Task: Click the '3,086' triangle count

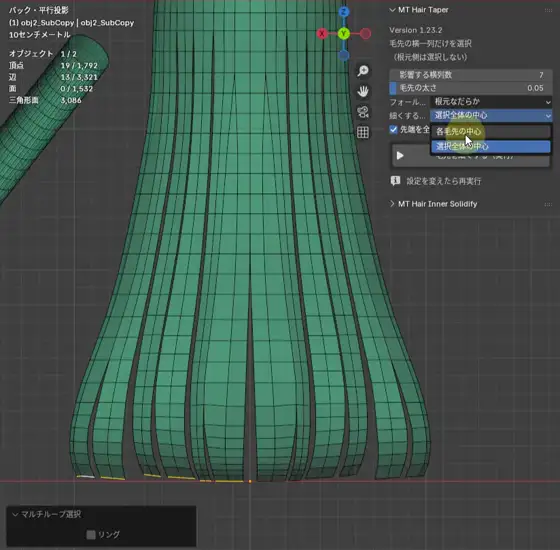Action: point(71,100)
